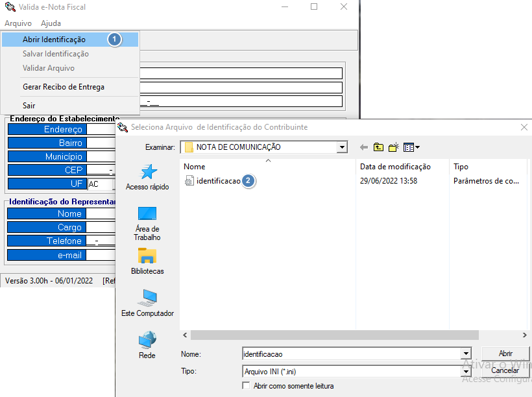Expand the Nome filename dropdown arrow
The width and height of the screenshot is (532, 397).
(x=466, y=354)
